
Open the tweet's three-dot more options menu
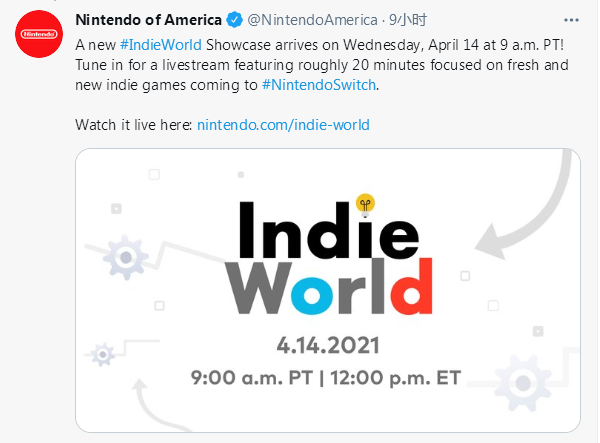click(x=571, y=20)
